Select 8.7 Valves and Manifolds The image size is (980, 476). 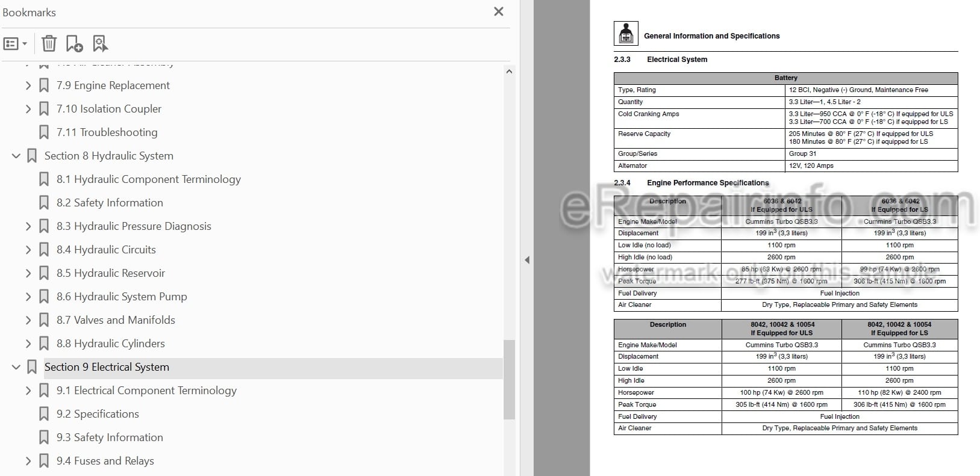[116, 320]
